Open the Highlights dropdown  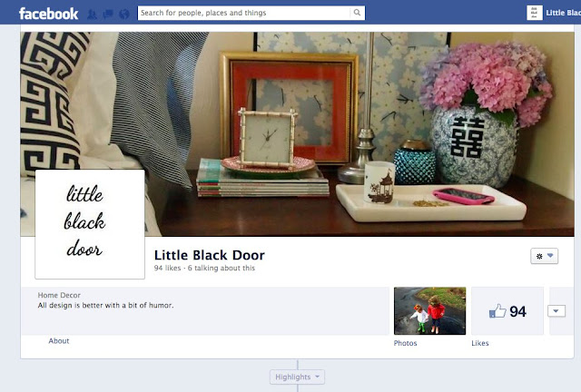click(x=297, y=377)
